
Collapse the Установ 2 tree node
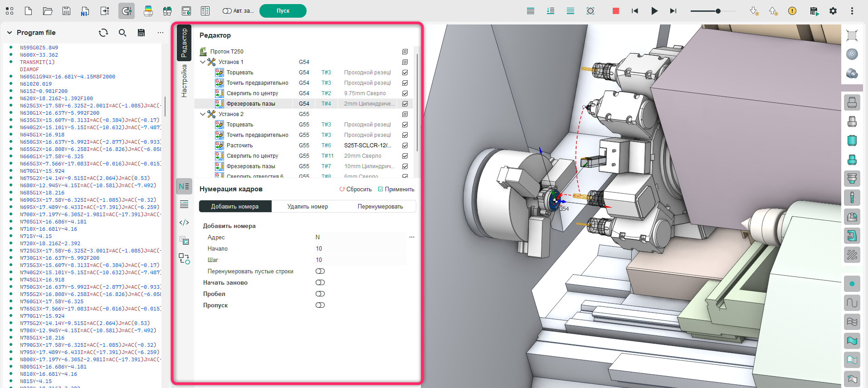203,114
